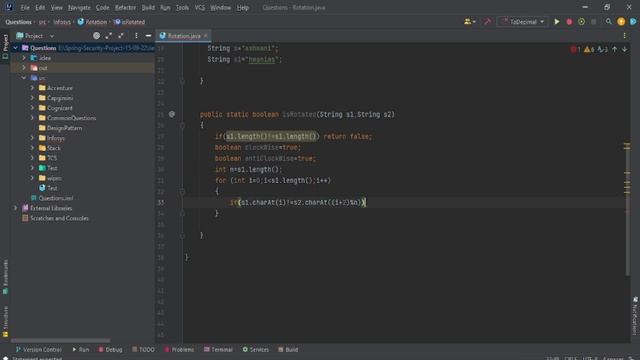
Task: Open the VCS menu
Action: pos(200,7)
